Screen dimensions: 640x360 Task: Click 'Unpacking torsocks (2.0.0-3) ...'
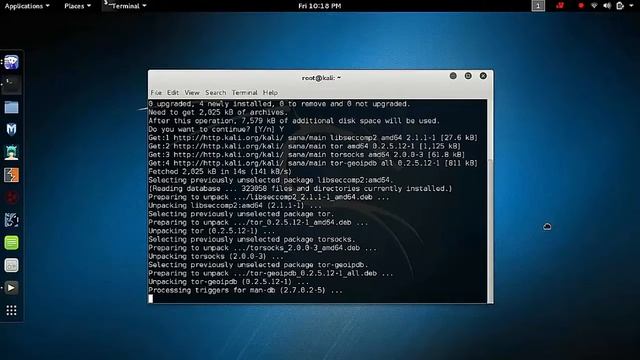pyautogui.click(x=216, y=256)
